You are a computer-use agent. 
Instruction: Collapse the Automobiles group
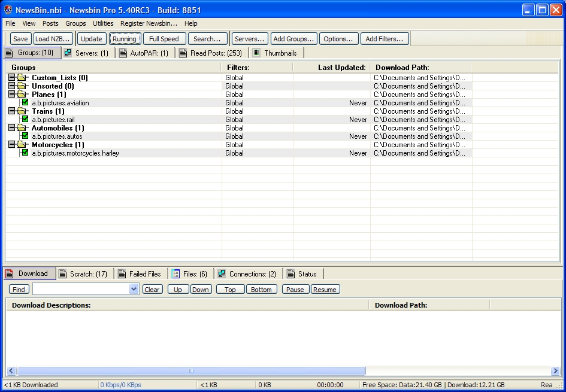[12, 127]
